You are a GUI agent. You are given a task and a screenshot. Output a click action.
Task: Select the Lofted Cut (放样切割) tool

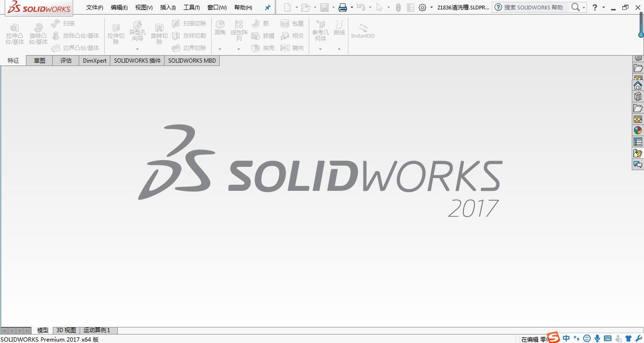click(x=189, y=35)
